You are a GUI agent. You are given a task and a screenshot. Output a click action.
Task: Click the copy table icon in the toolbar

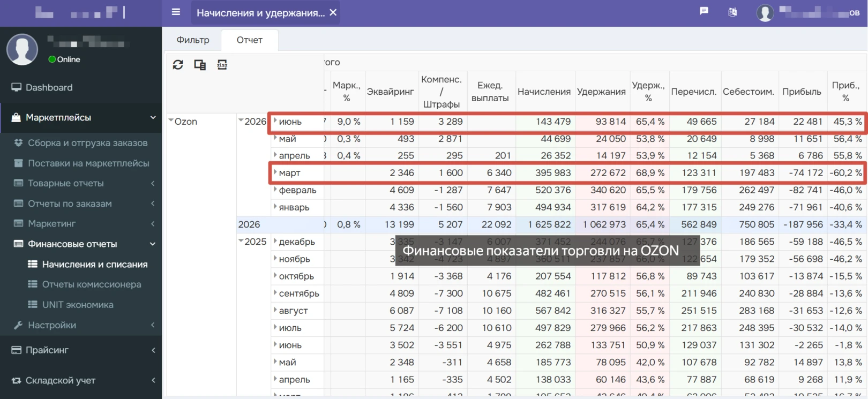[200, 65]
